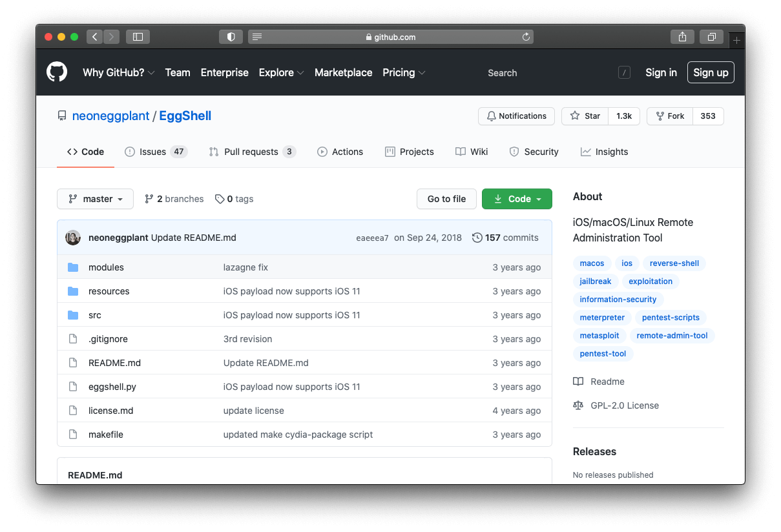Show Reader view icon in address bar

tap(257, 37)
